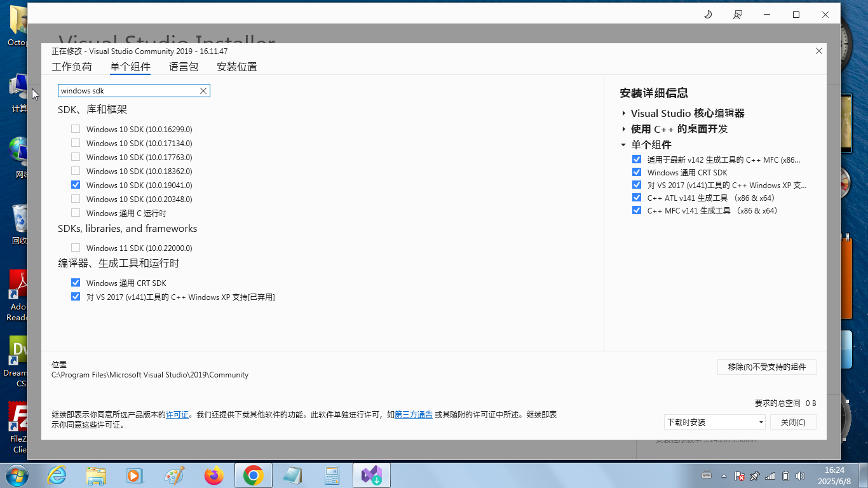Click the Visual Studio Installer taskbar icon
This screenshot has height=488, width=868.
click(372, 475)
